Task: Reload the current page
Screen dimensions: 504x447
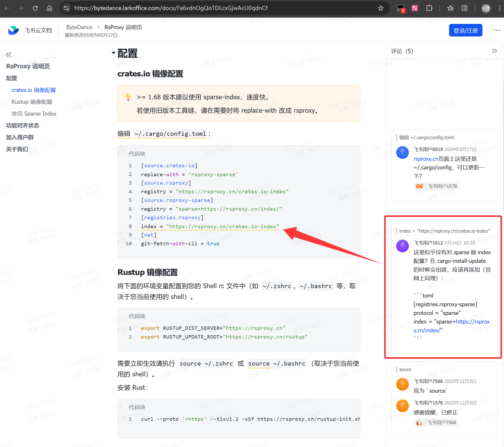Action: point(35,8)
